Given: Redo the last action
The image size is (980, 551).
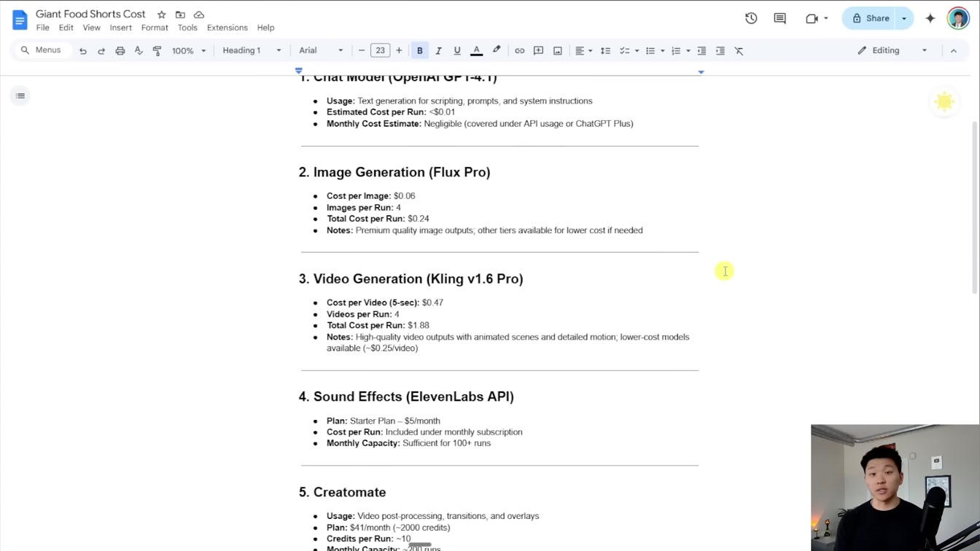Looking at the screenshot, I should click(101, 50).
